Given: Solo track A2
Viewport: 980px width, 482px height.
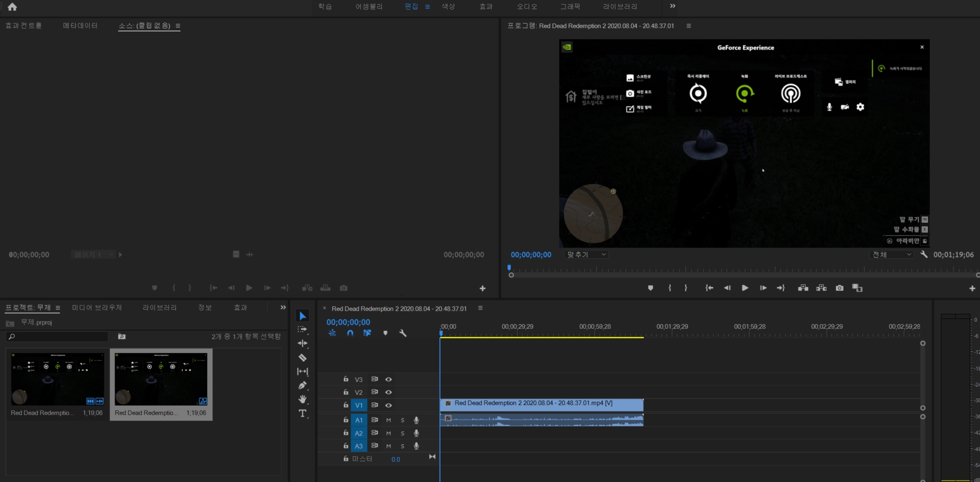Looking at the screenshot, I should click(402, 433).
